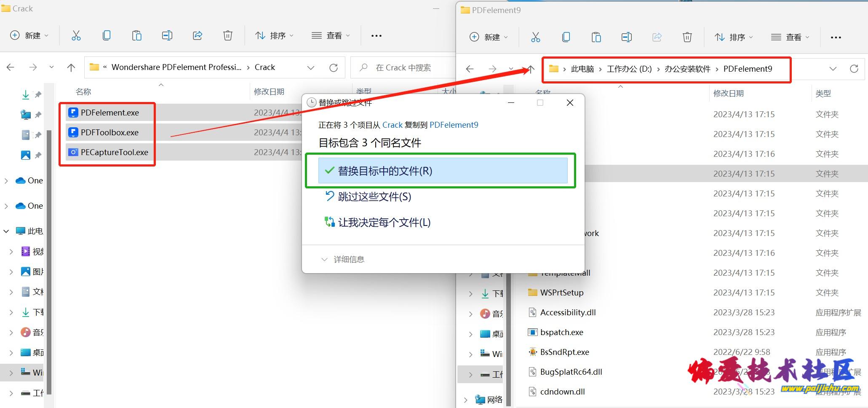
Task: Click Paste icon in Crack window toolbar
Action: tap(137, 35)
